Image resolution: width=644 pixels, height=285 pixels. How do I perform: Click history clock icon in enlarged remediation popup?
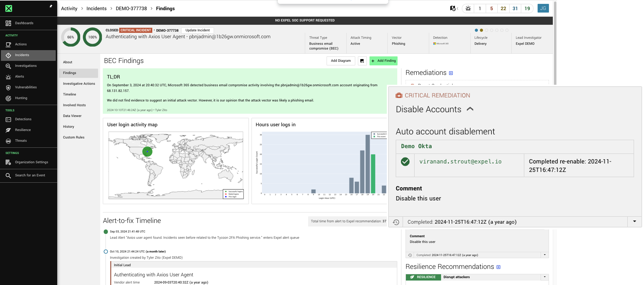pyautogui.click(x=396, y=222)
